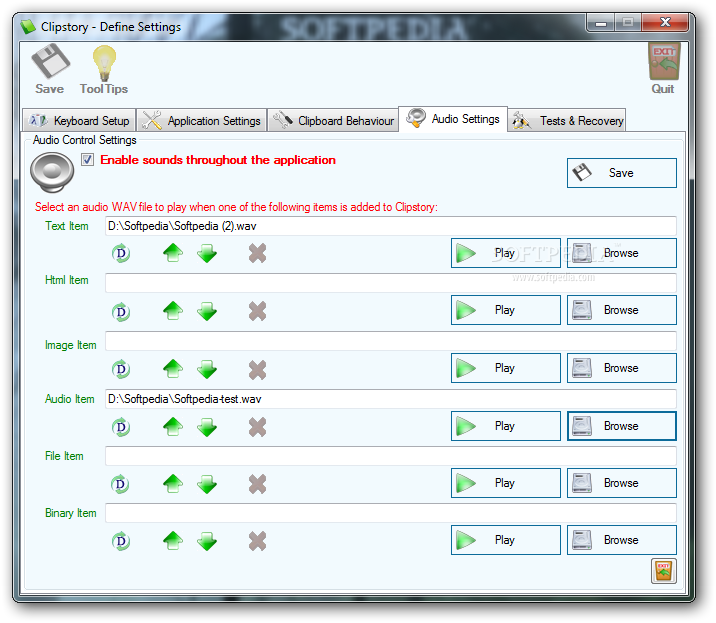Browse for an Audio Item WAV file

click(x=621, y=426)
